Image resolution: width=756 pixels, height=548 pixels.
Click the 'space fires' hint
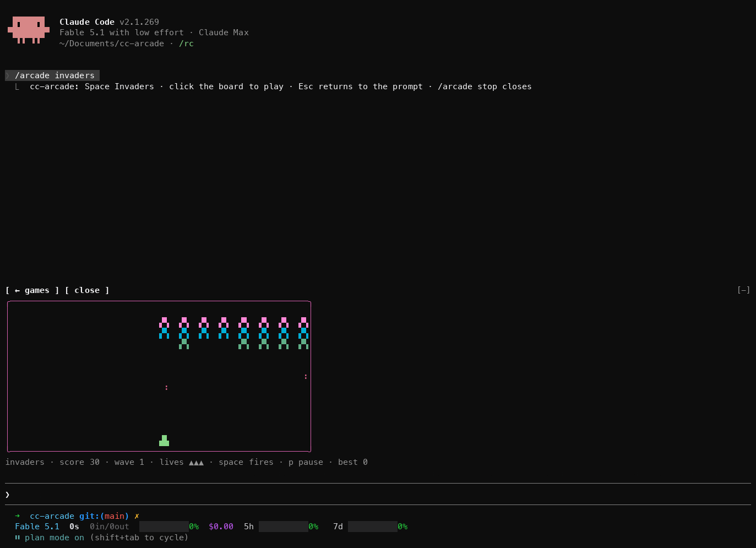click(246, 462)
